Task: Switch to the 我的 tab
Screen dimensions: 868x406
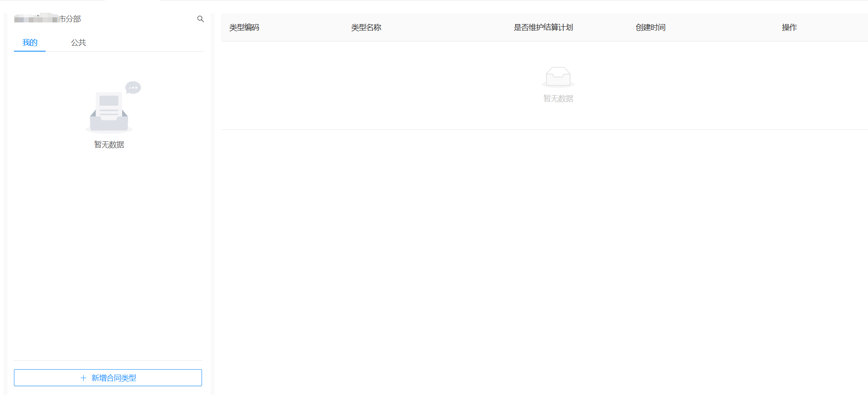Action: click(30, 43)
